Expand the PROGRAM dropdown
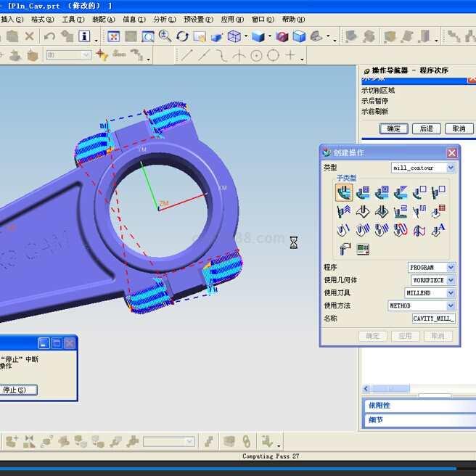 451,268
